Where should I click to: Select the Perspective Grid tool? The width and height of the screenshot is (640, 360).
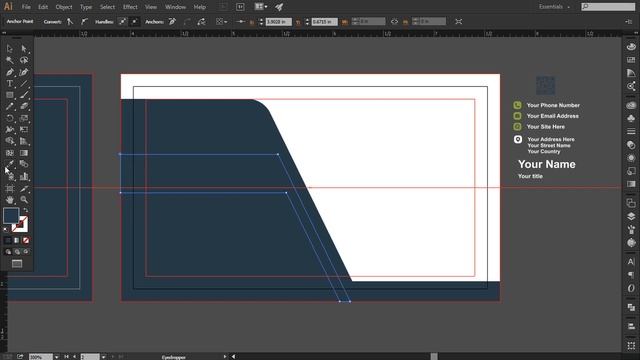pyautogui.click(x=24, y=141)
